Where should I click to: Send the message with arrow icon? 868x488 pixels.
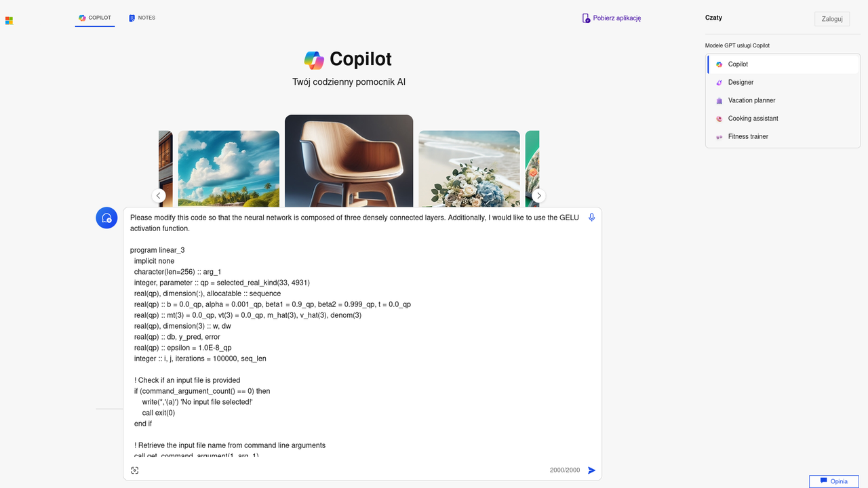point(592,470)
